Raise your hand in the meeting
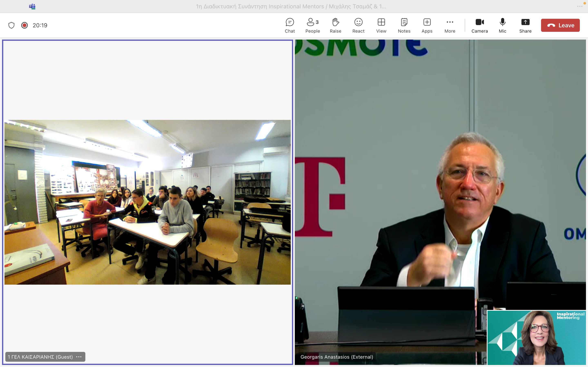 (x=335, y=25)
